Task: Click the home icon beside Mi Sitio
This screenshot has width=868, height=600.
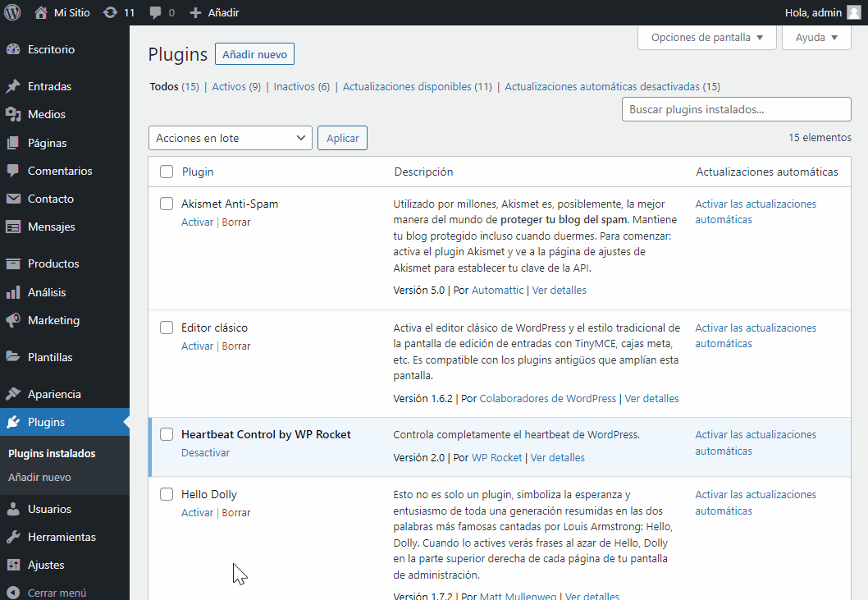Action: 41,12
